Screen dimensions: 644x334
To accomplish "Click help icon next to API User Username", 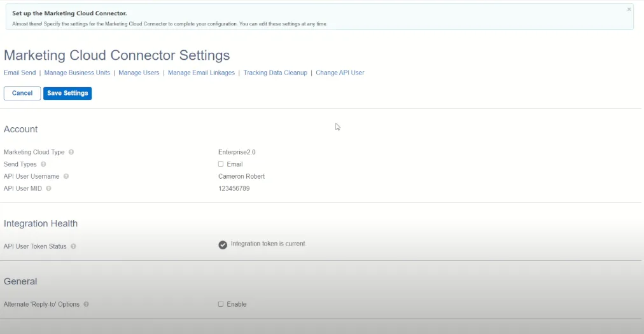I will (x=66, y=176).
